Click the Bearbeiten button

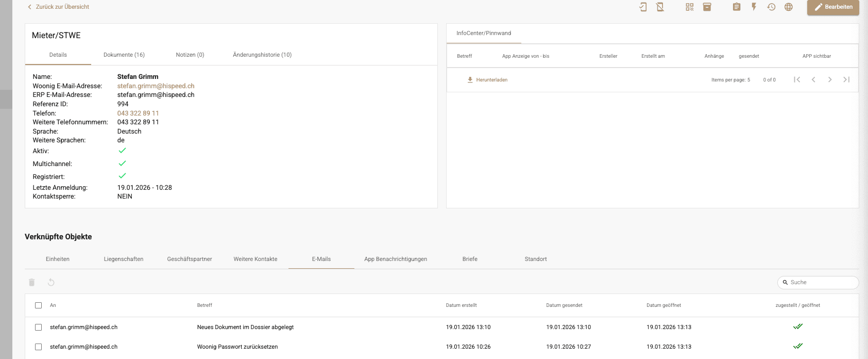click(833, 7)
